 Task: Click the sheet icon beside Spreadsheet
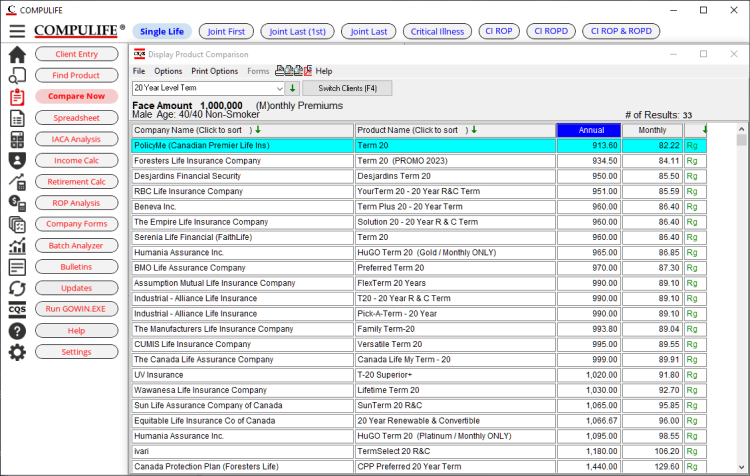17,118
